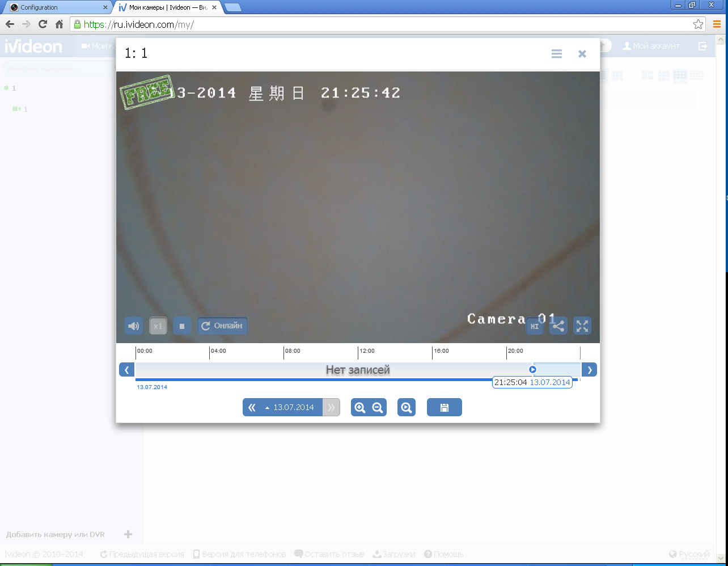The height and width of the screenshot is (566, 728).
Task: Click the 12:00 mark on timeline scale
Action: point(366,351)
